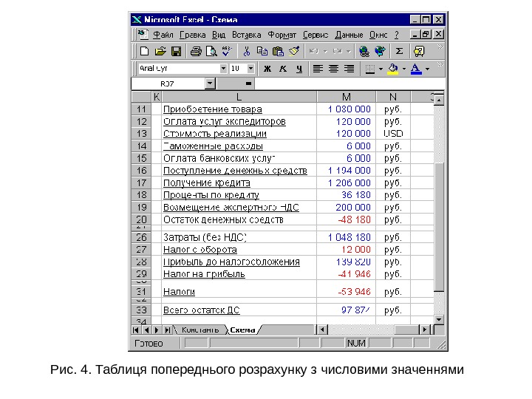Align text right
Screen dimensions: 532x399
coord(349,69)
